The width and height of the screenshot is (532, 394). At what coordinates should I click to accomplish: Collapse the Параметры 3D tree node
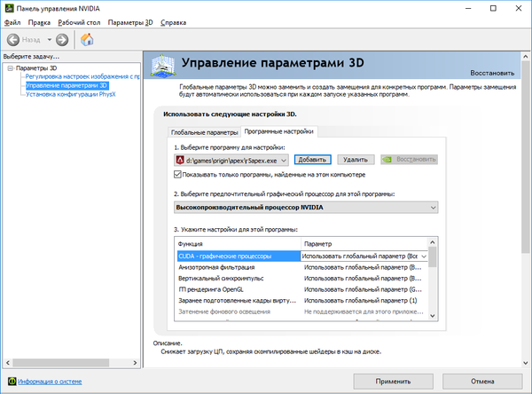11,68
